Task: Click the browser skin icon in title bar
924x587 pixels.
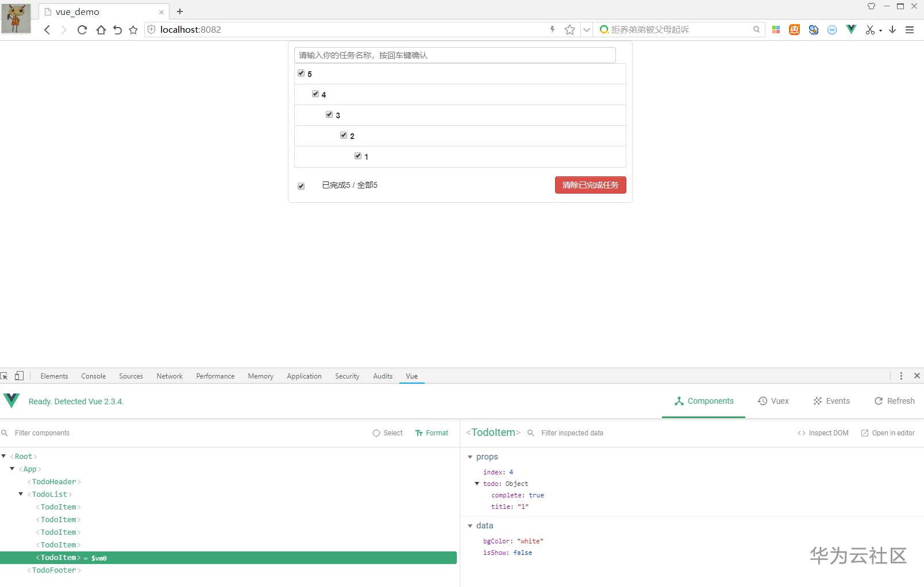Action: pos(872,6)
